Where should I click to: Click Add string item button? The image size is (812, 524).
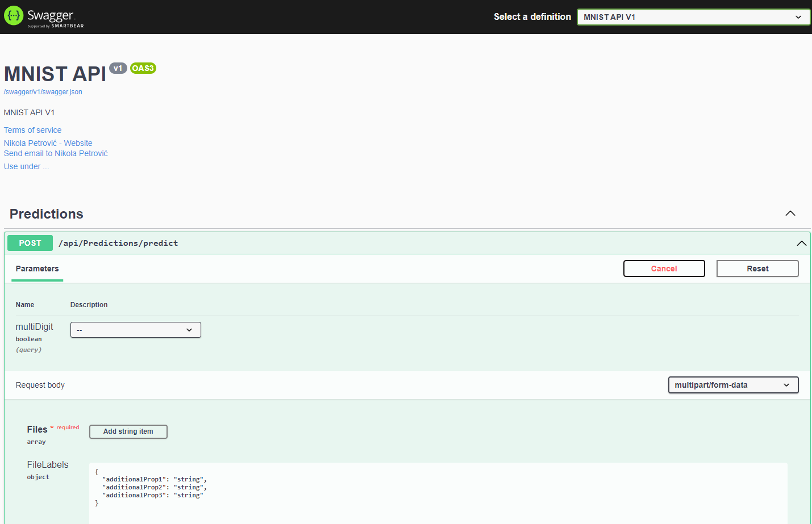click(128, 431)
